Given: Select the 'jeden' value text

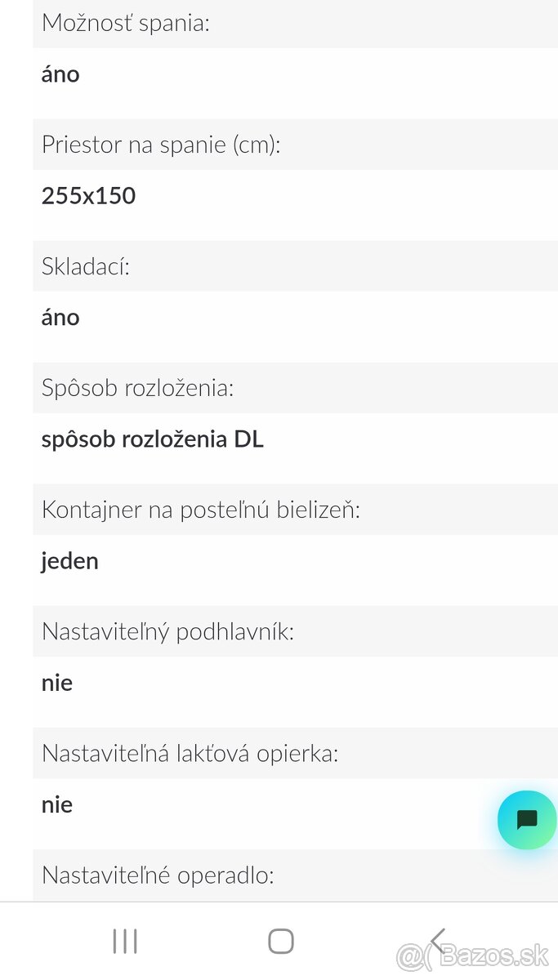Looking at the screenshot, I should pos(70,561).
